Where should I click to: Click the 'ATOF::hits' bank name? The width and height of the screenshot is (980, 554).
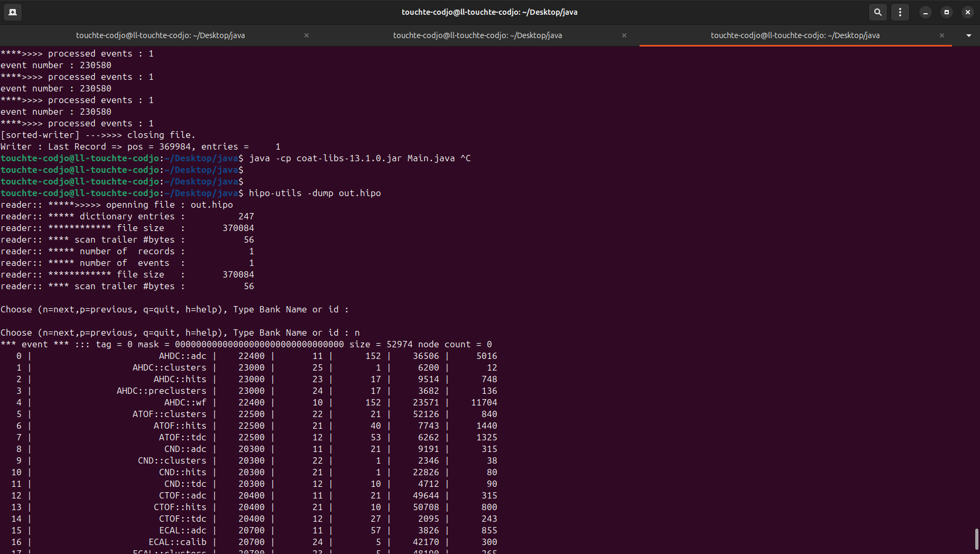180,426
